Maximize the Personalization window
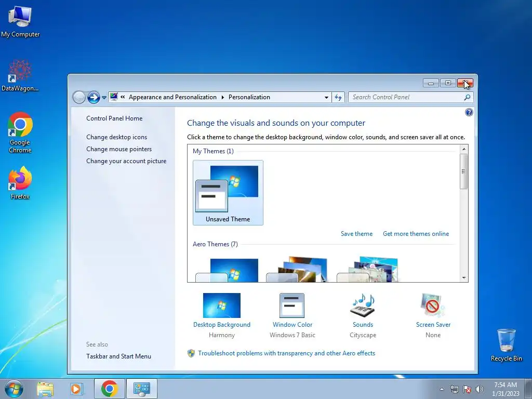 (448, 83)
